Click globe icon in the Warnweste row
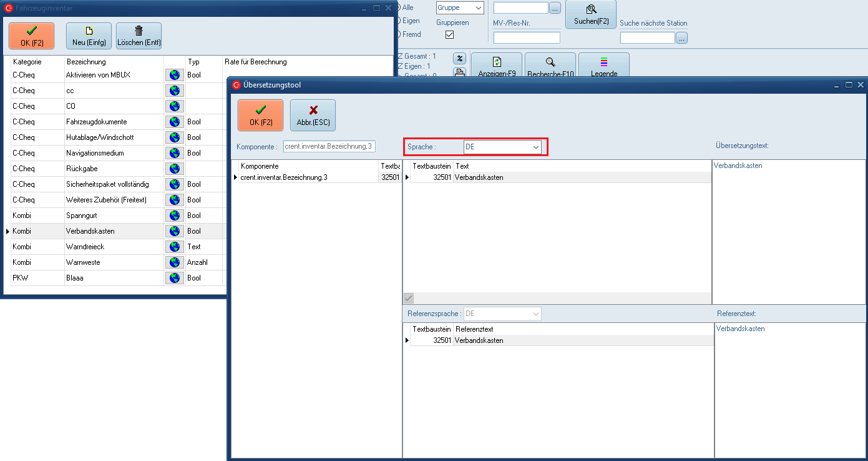Screen dimensions: 868x461 click(x=174, y=262)
